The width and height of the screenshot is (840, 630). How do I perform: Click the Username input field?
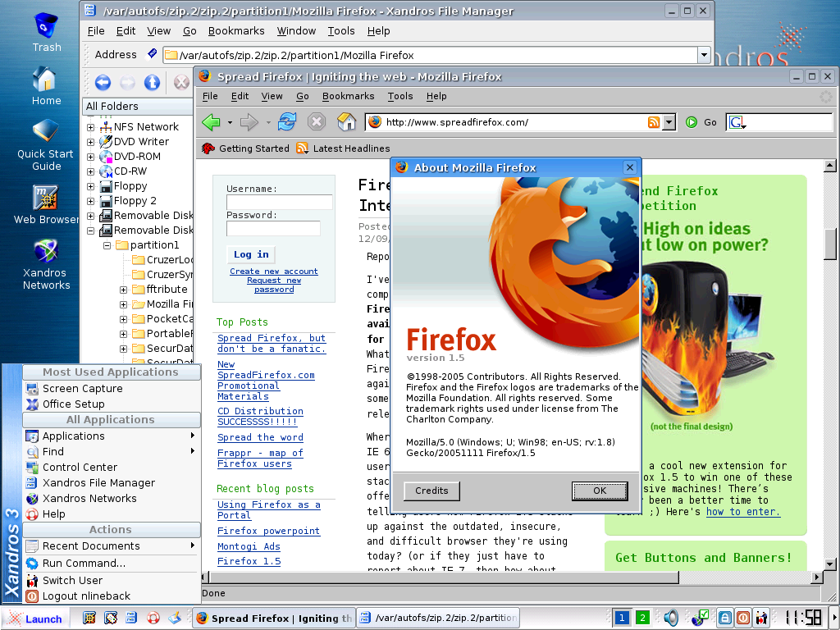tap(279, 202)
